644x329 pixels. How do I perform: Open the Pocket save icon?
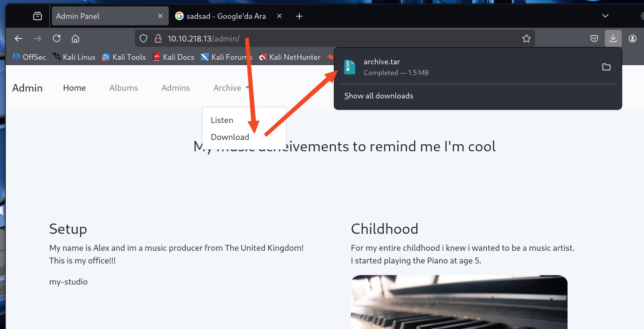594,39
